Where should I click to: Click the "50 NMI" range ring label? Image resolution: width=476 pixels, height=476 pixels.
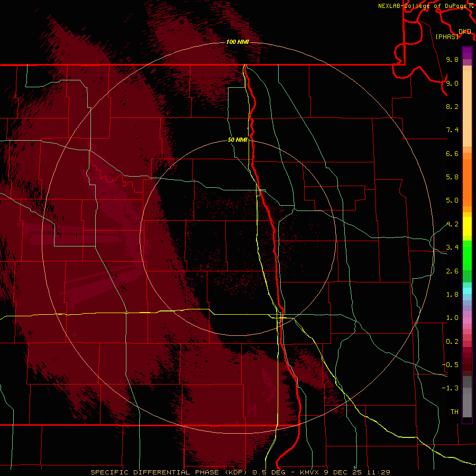click(x=237, y=140)
